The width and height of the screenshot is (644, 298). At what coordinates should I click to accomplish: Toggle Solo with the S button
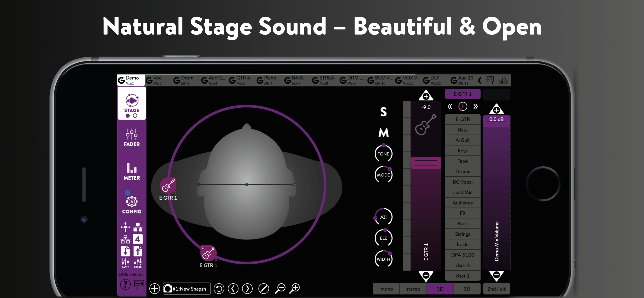[x=383, y=112]
